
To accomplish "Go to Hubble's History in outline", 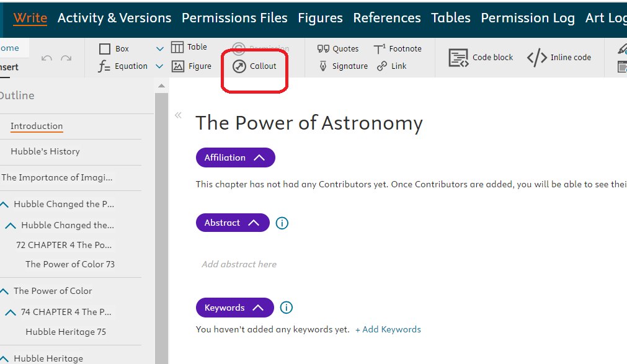I will 45,151.
